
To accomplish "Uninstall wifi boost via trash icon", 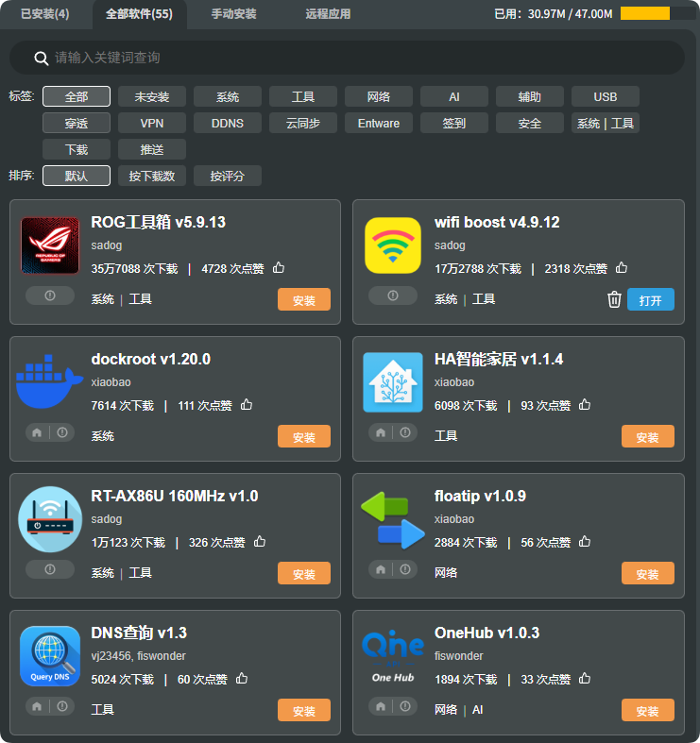I will (614, 299).
